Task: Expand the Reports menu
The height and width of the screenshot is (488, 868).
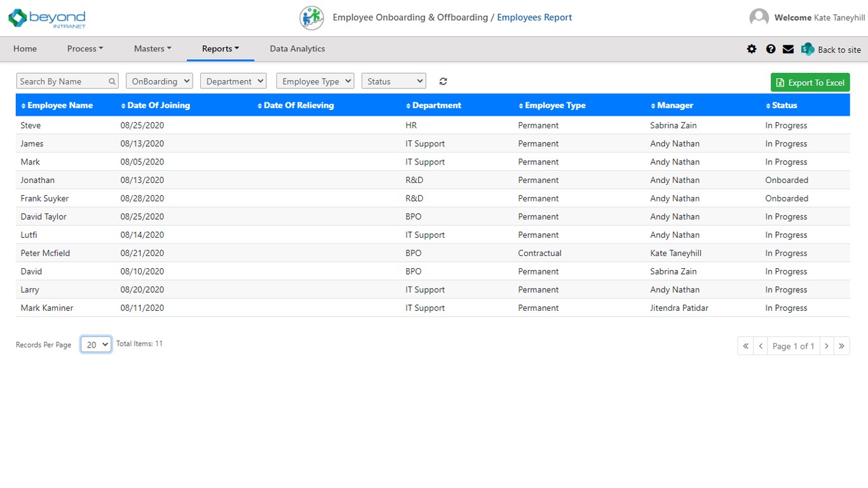Action: 220,49
